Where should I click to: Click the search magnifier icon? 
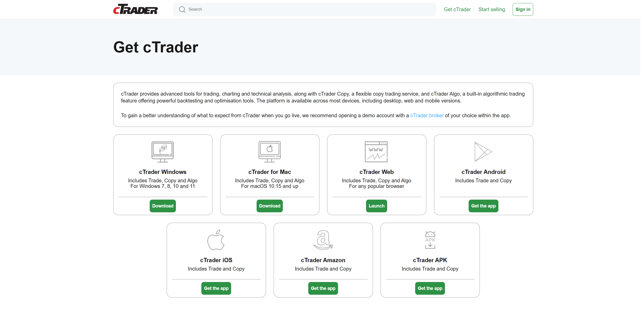(182, 9)
